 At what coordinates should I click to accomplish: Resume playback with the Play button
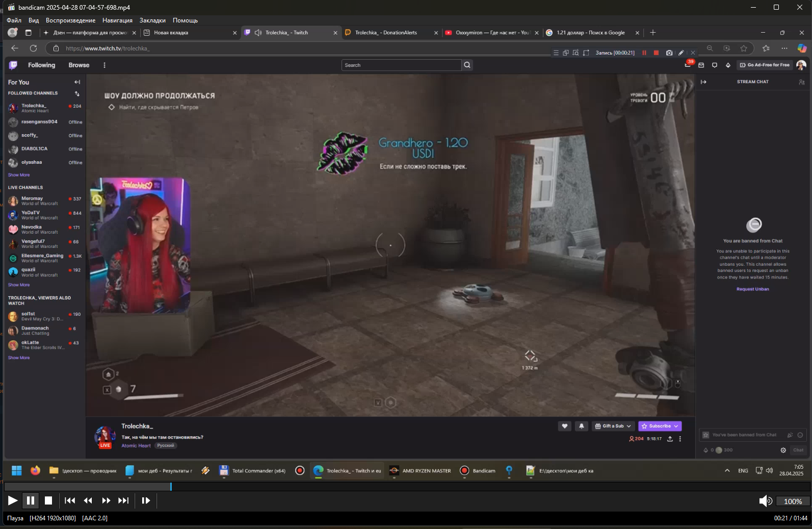coord(13,500)
